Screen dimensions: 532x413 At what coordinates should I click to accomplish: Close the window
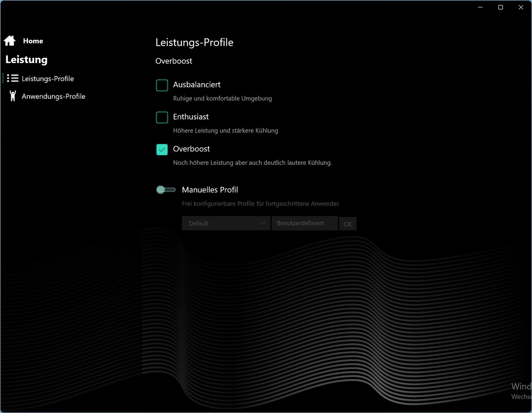[x=521, y=7]
